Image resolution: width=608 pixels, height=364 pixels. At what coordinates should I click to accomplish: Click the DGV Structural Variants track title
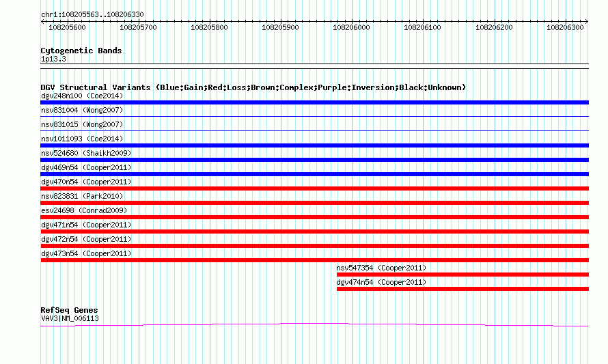253,87
